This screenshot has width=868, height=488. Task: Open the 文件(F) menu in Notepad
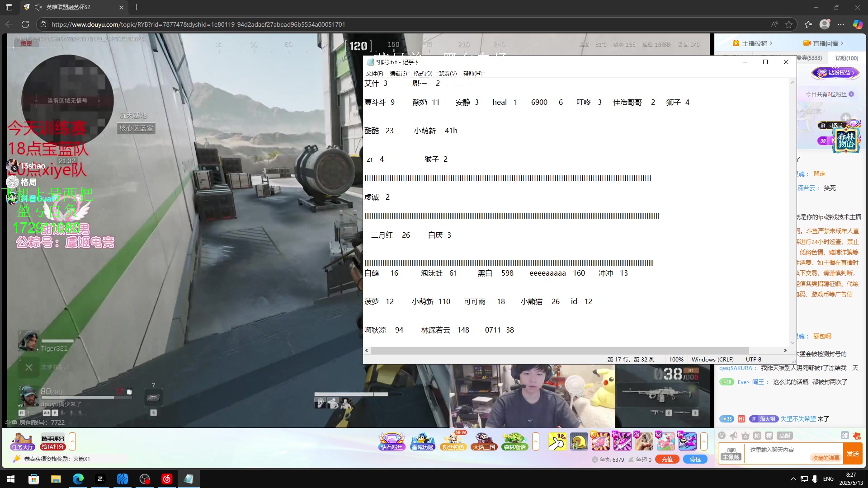[374, 73]
